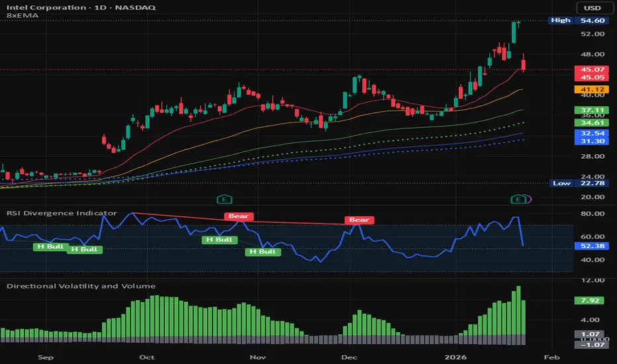Click the 2026 label on time axis
The height and width of the screenshot is (364, 617).
pos(455,357)
